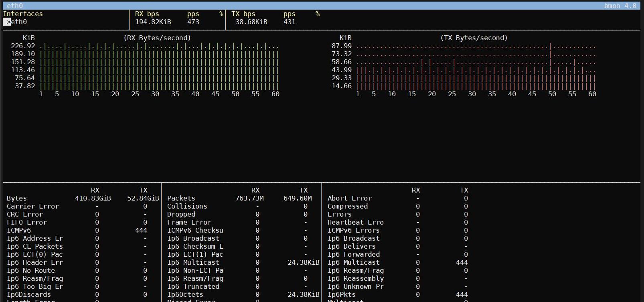Click the Ip6Octets TX value 24.38KiB

(304, 294)
